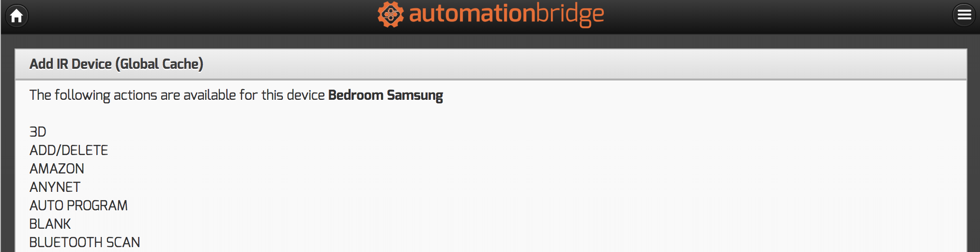Viewport: 980px width, 252px height.
Task: Click '(Global Cache)' in the panel title
Action: click(x=159, y=64)
